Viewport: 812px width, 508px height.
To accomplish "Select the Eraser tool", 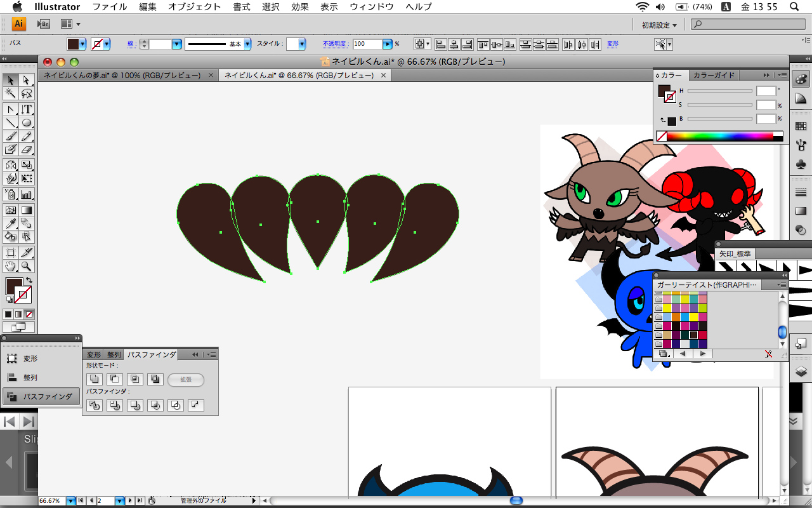I will [x=27, y=150].
